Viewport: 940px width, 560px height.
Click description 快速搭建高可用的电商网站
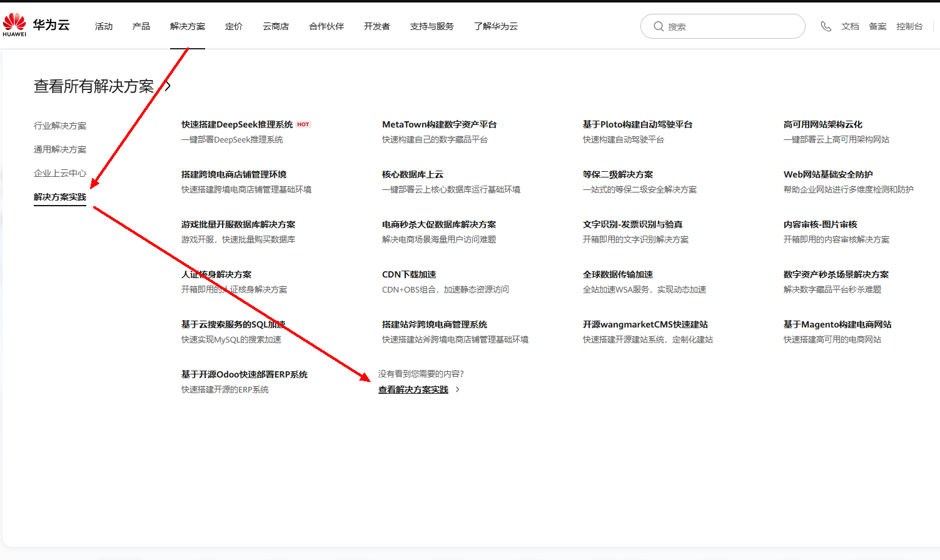point(832,339)
